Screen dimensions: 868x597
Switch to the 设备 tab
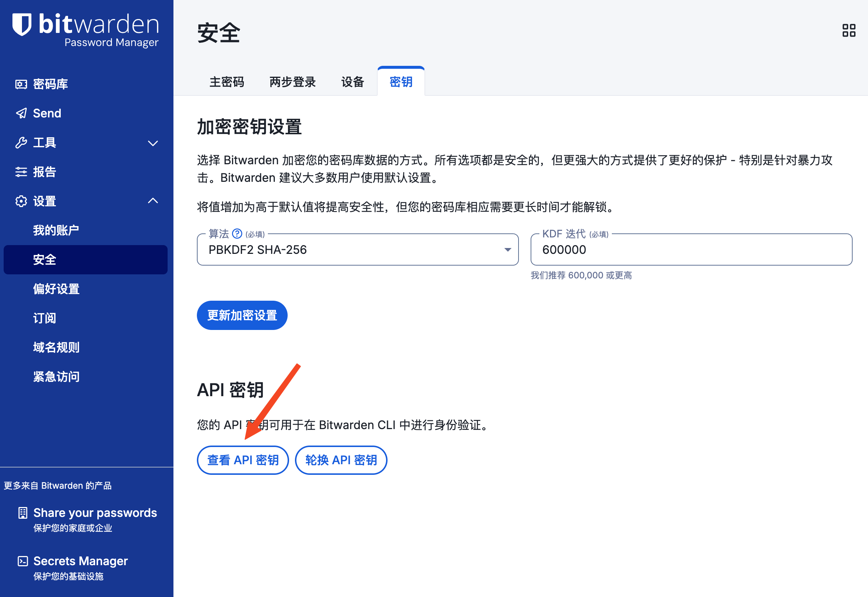352,82
